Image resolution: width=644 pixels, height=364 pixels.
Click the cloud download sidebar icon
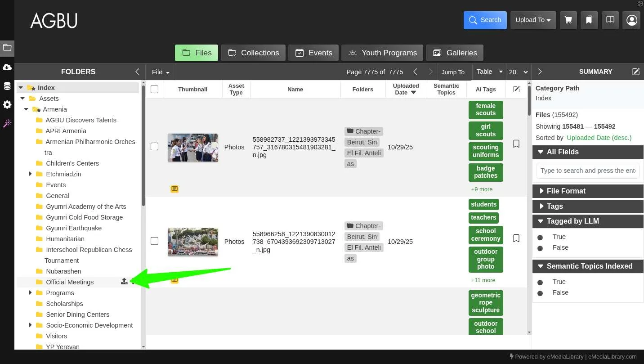coord(7,67)
